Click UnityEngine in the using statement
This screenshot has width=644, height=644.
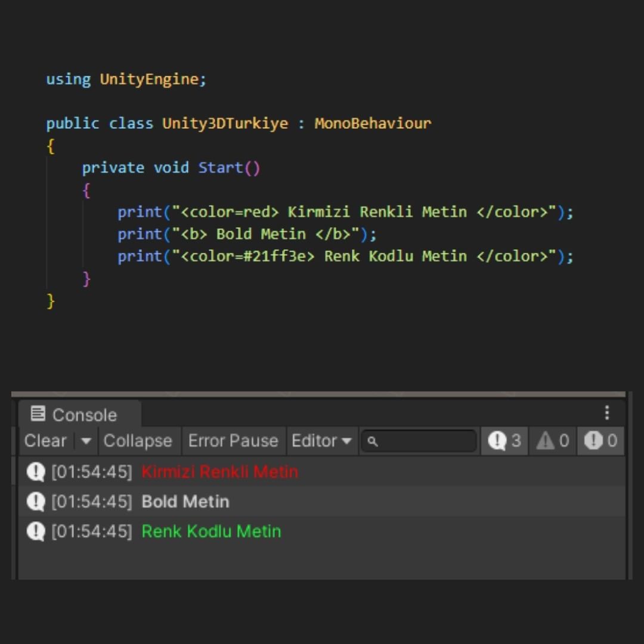point(149,79)
